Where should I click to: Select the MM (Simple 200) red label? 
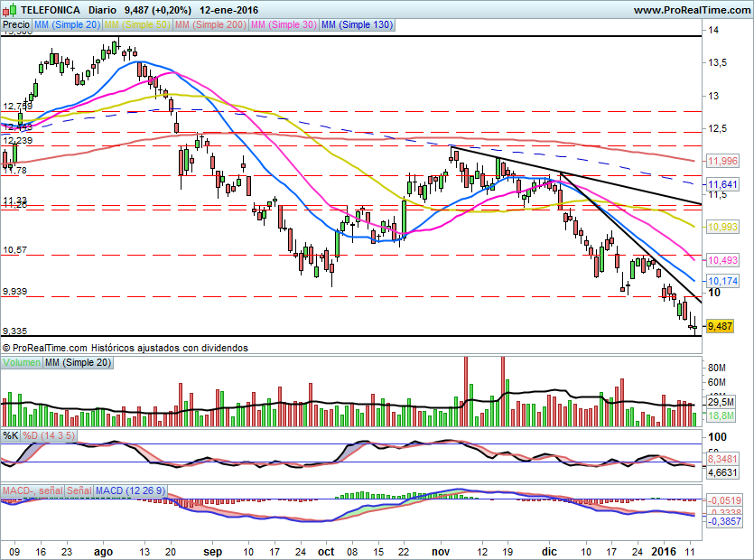coord(210,24)
